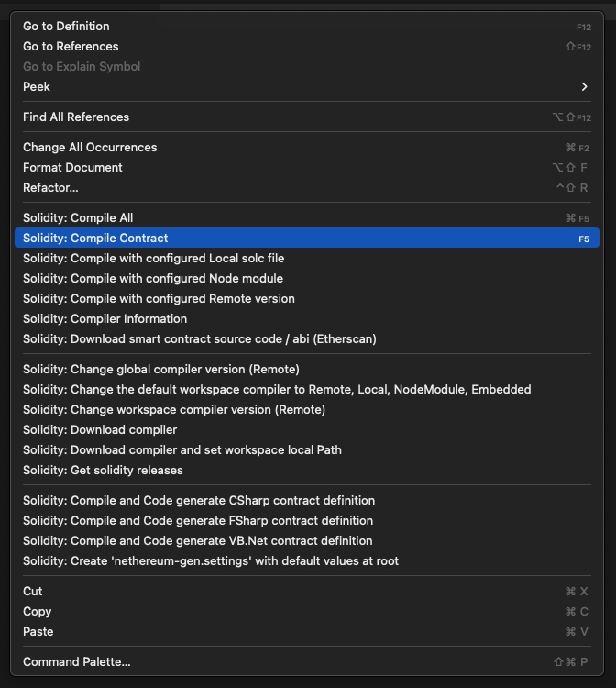Select Solidity: Get solidity releases
616x688 pixels.
point(307,470)
